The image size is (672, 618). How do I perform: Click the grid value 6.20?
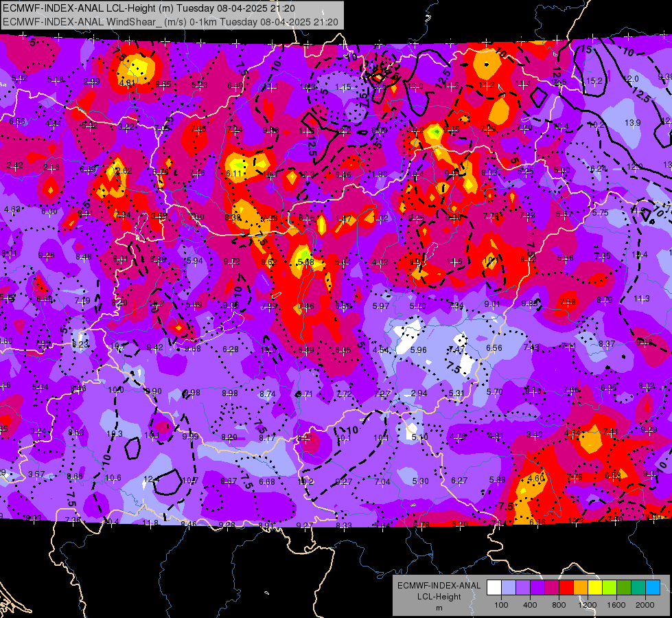[x=460, y=524]
